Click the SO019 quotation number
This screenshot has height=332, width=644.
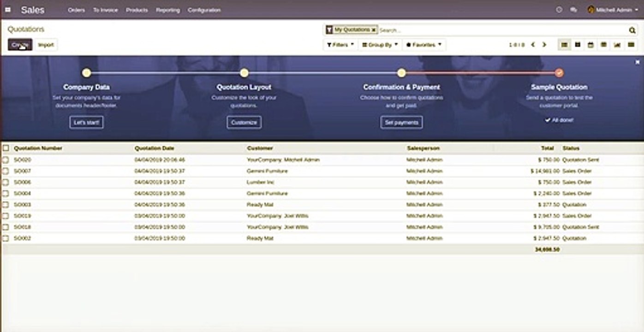point(22,216)
